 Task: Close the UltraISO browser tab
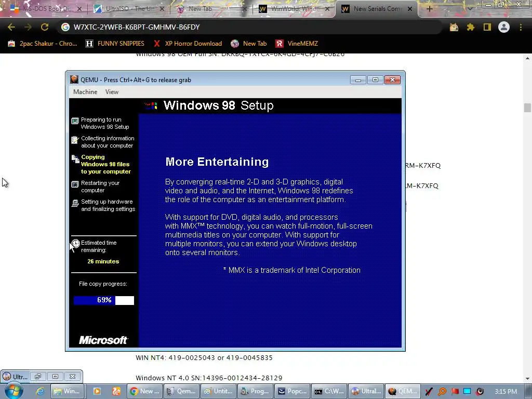(162, 9)
